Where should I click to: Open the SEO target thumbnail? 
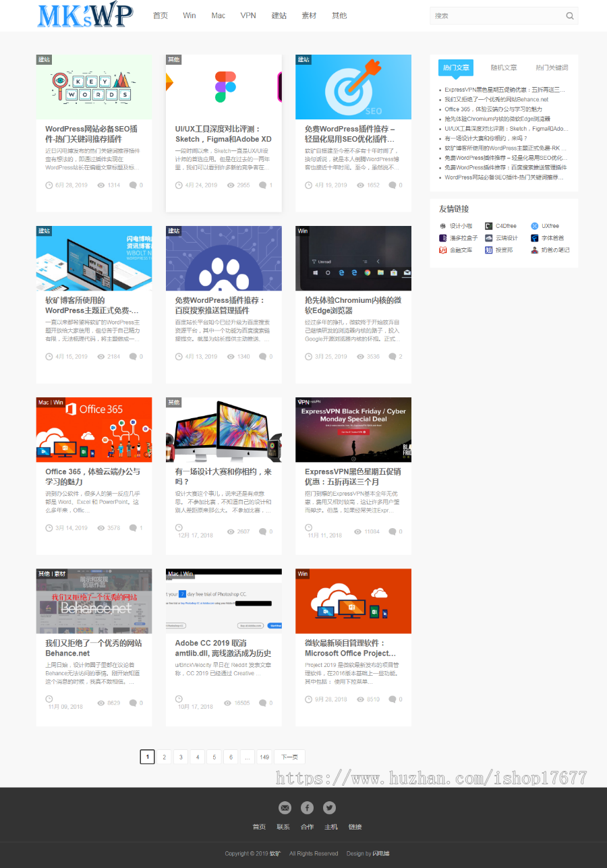point(353,87)
